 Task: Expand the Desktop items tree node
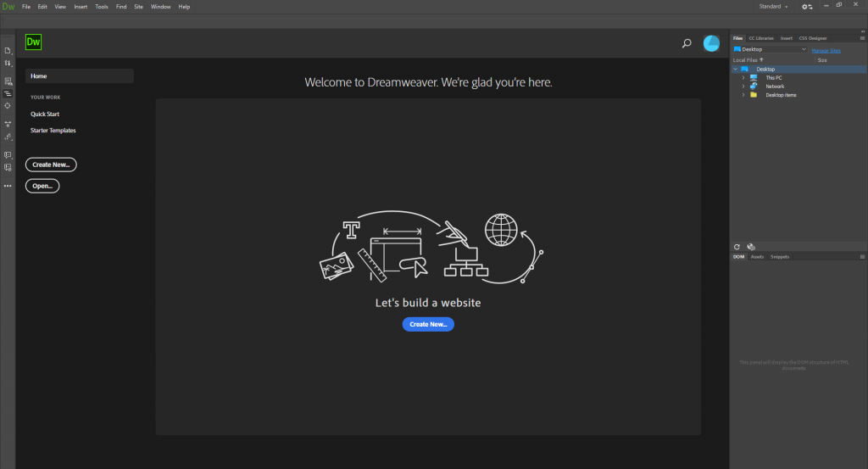tap(743, 95)
